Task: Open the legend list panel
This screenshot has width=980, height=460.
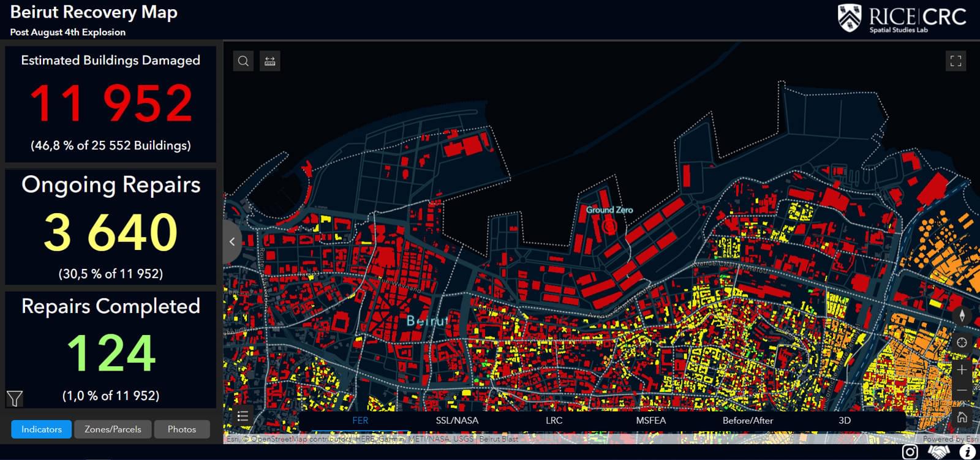Action: pos(243,417)
